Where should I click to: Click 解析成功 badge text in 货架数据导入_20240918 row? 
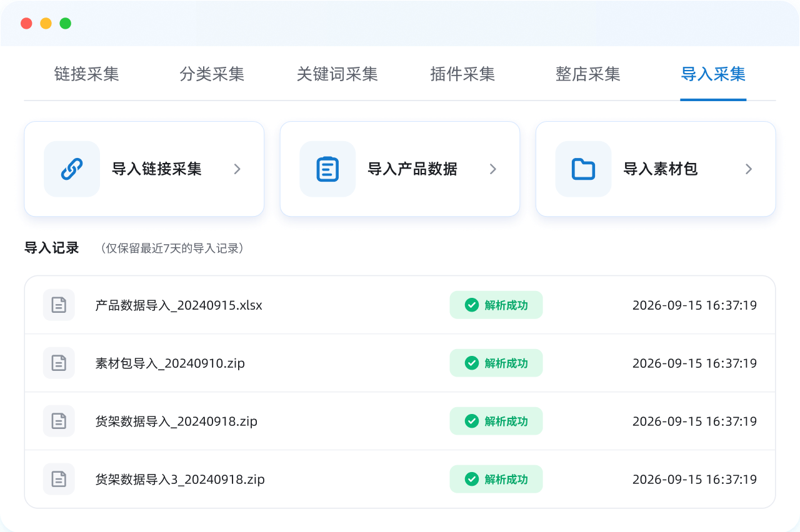(x=506, y=421)
